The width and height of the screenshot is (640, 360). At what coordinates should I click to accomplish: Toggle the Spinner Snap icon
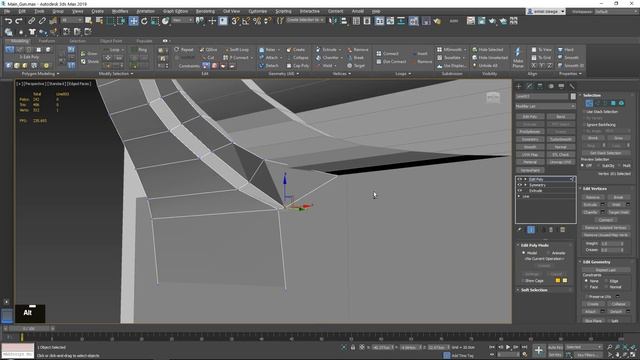[268, 21]
